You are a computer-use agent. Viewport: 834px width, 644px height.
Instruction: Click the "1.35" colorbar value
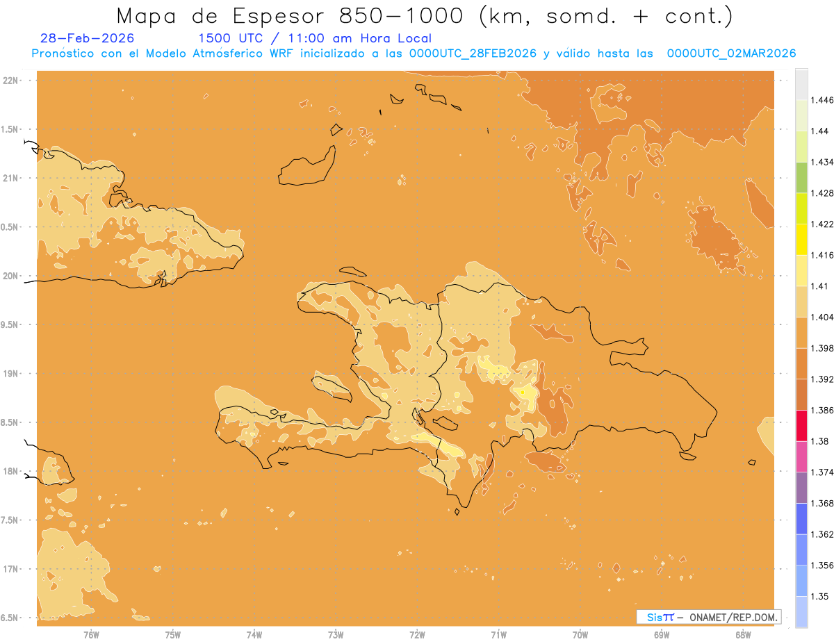tap(819, 597)
